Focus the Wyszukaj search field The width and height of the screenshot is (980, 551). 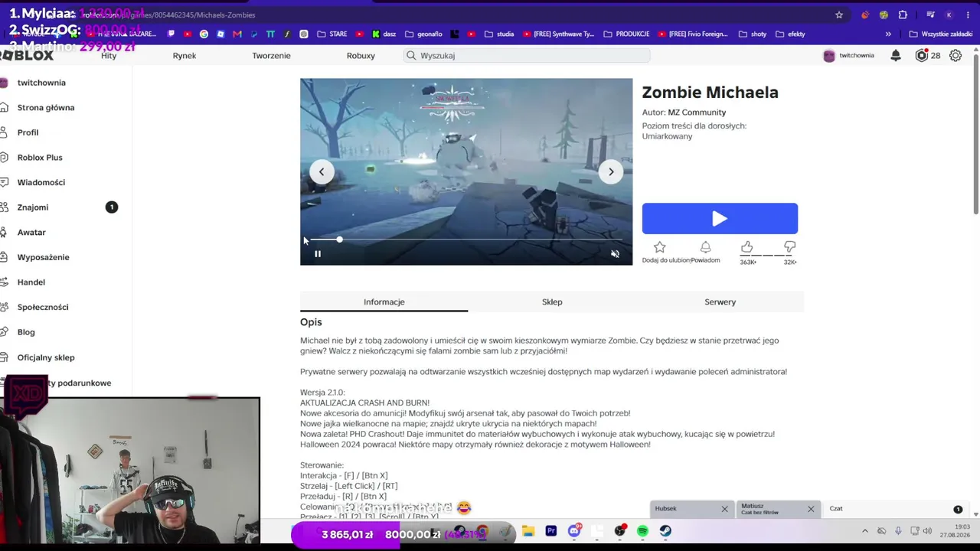[527, 55]
